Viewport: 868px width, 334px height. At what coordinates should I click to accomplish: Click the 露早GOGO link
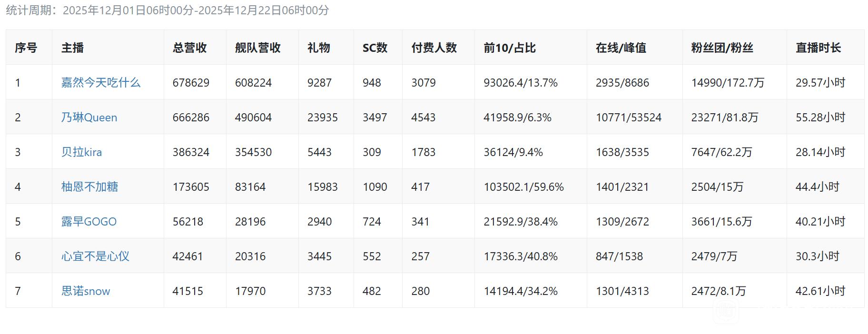89,222
